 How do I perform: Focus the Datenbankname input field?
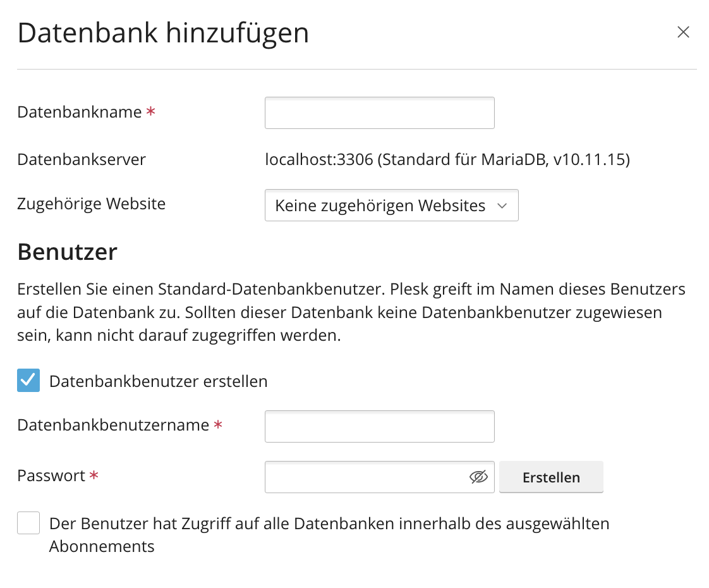point(379,113)
